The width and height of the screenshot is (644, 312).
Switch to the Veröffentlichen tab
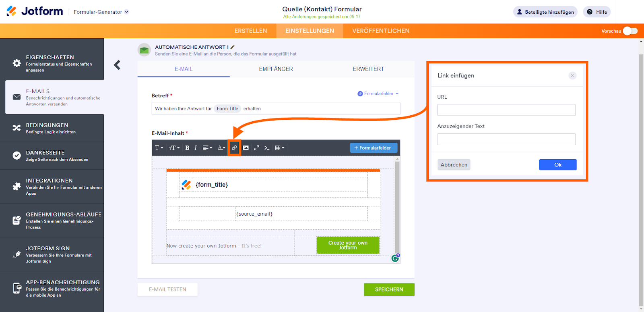click(x=381, y=31)
